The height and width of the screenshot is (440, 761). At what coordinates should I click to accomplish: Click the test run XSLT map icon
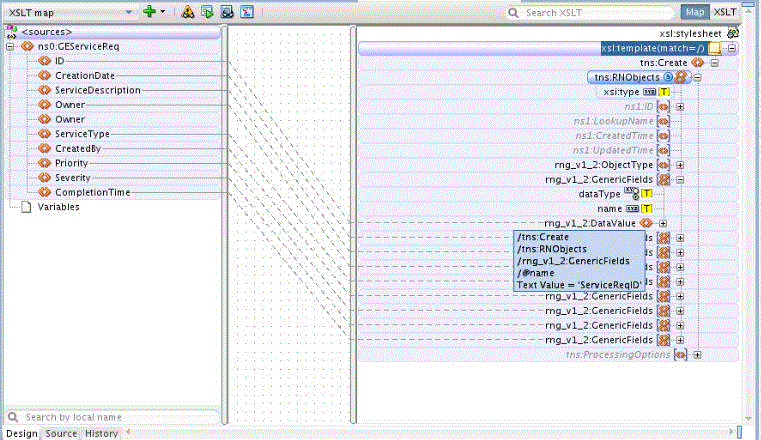pyautogui.click(x=207, y=12)
